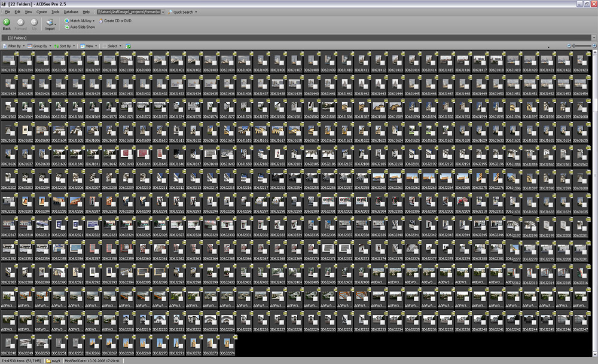Click the green checkmark icon after Select
The height and width of the screenshot is (364, 598).
[x=129, y=46]
